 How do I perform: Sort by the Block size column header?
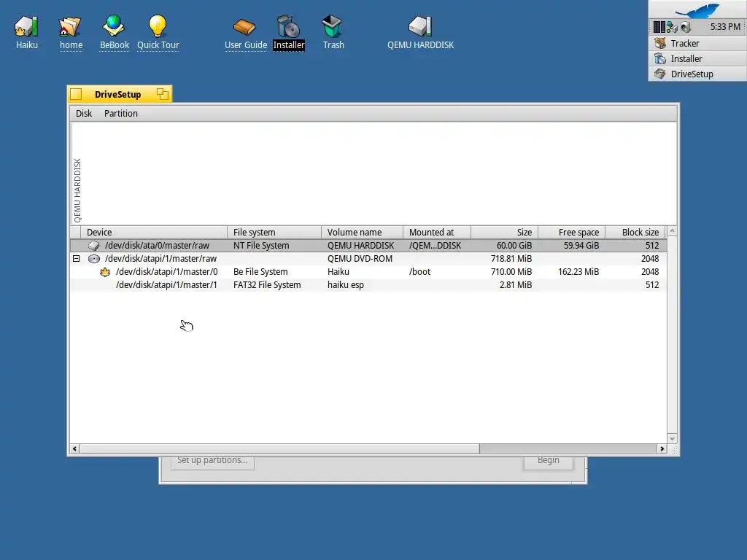(x=635, y=233)
